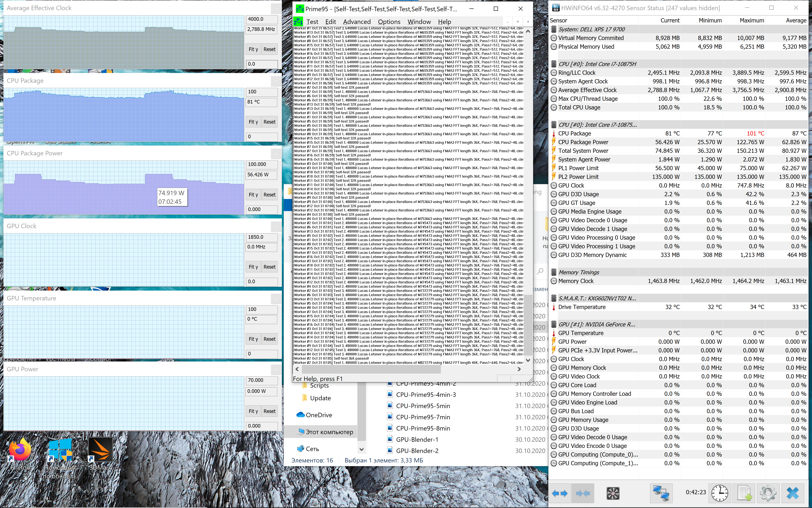Click the 4000.0 maximum field in clock graph
Viewport: 812px width, 508px height.
(x=262, y=19)
